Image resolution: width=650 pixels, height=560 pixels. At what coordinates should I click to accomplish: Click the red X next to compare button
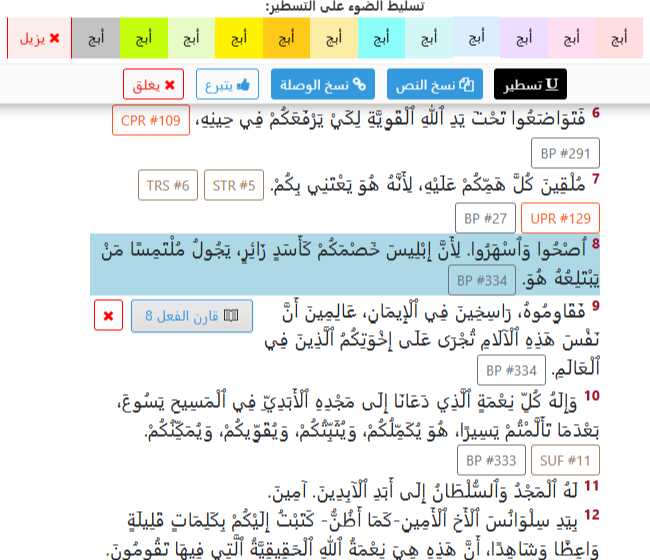coord(109,315)
